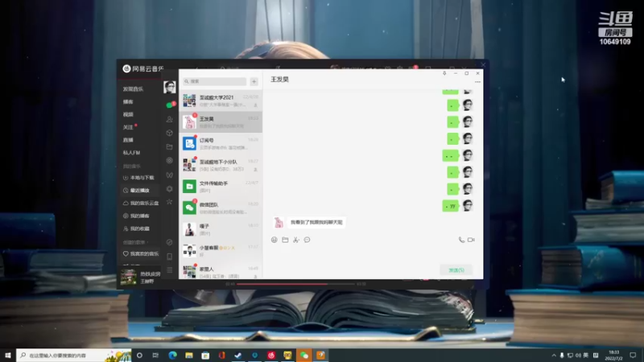644x362 pixels.
Task: Open the 至诚狗大学2021 group chat
Action: [221, 100]
